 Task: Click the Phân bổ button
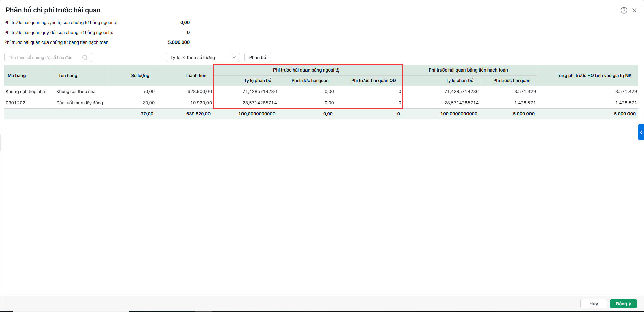(x=258, y=57)
